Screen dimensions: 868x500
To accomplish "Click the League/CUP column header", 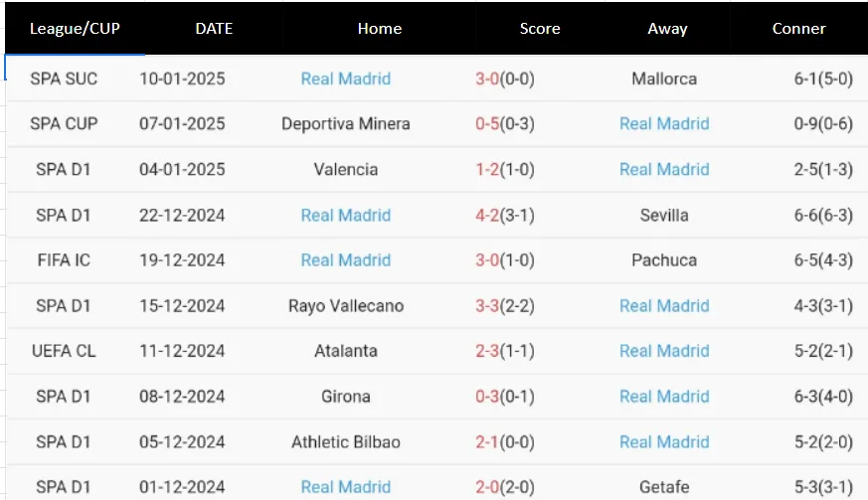I will click(75, 28).
